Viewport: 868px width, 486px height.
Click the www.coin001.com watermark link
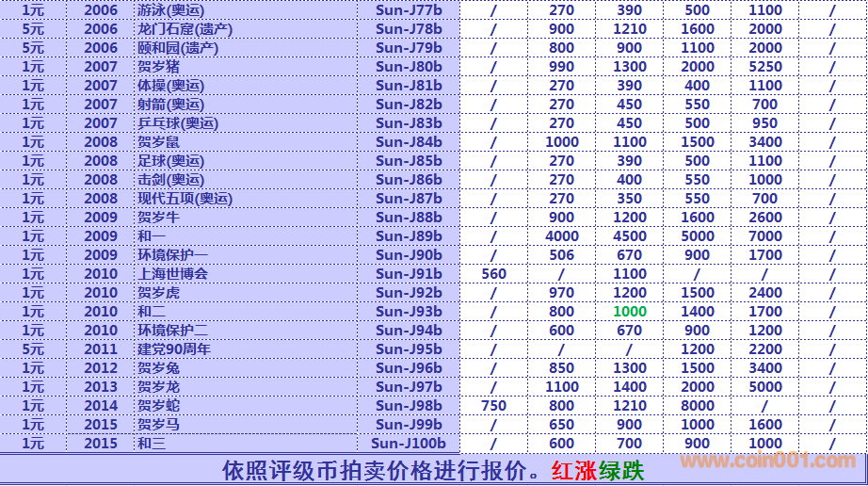[769, 461]
